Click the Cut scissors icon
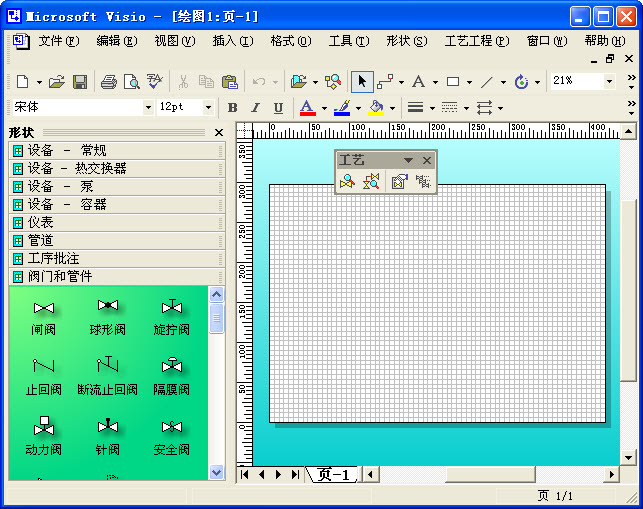 point(183,82)
